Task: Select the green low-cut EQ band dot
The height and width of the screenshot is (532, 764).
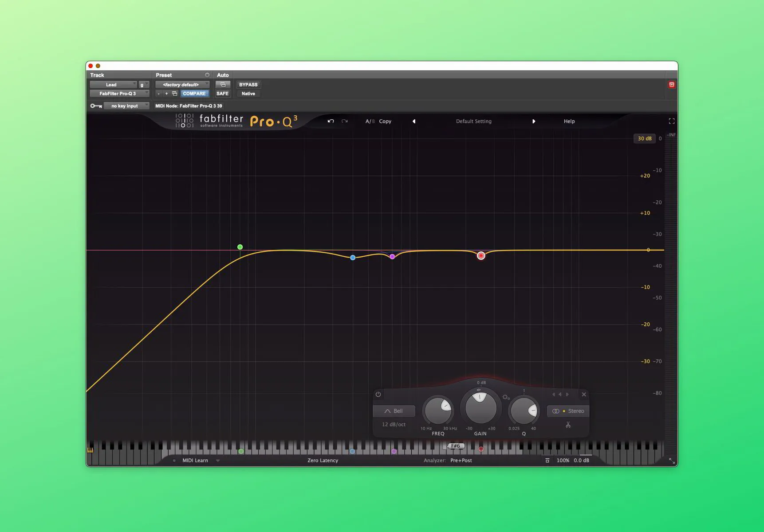Action: click(240, 247)
